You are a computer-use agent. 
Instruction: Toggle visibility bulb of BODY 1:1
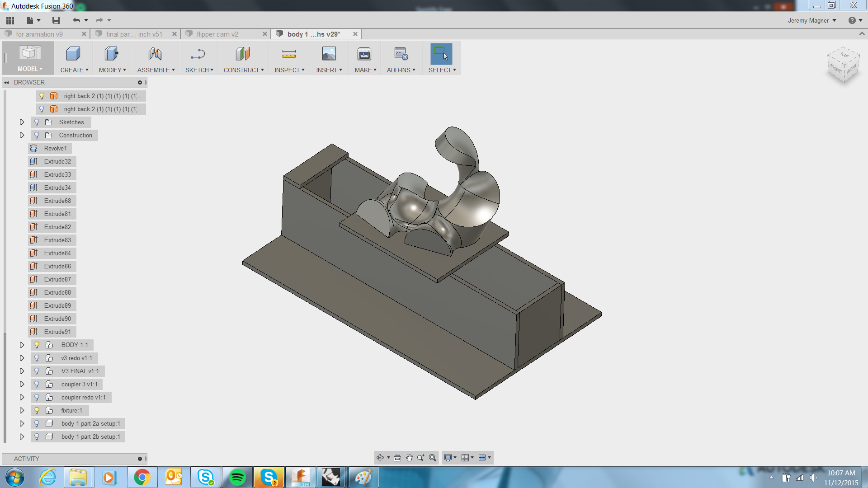[x=37, y=345]
